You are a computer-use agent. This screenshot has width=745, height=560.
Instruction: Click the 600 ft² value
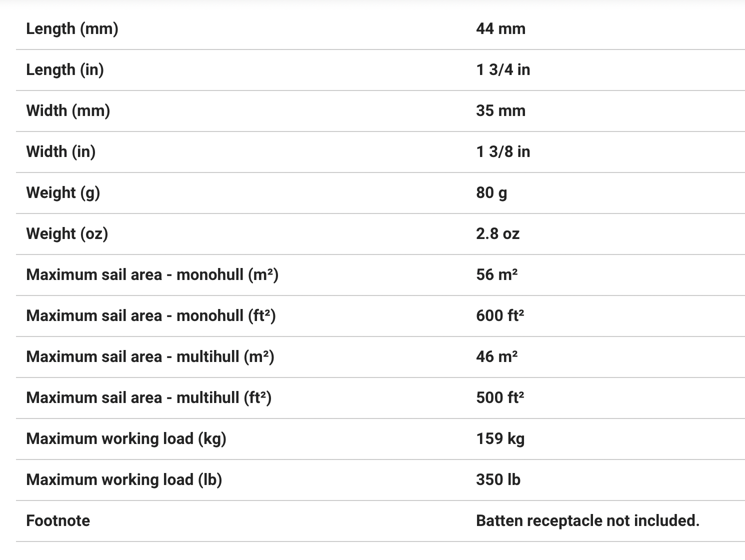pos(500,315)
